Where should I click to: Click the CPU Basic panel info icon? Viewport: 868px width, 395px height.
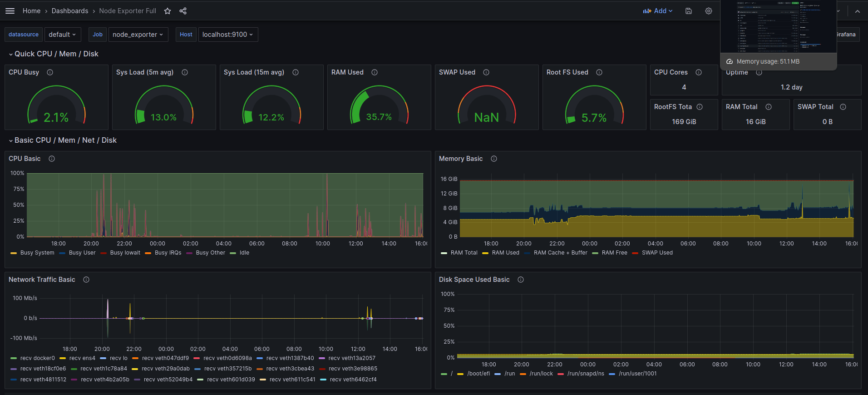[52, 159]
